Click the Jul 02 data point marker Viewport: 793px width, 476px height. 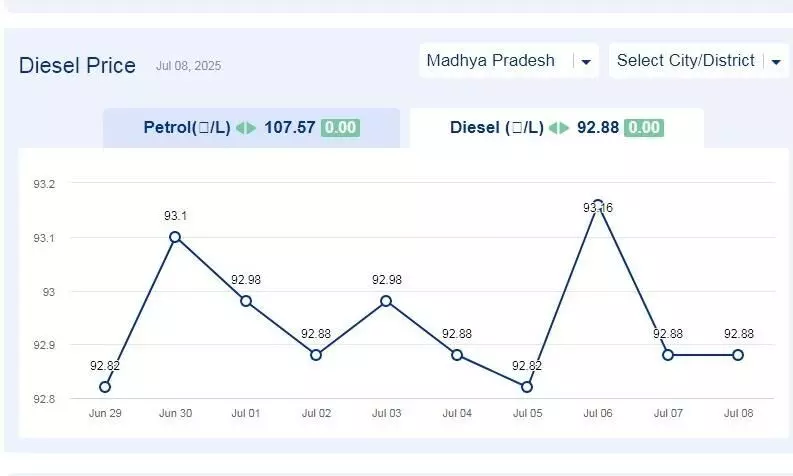coord(316,355)
